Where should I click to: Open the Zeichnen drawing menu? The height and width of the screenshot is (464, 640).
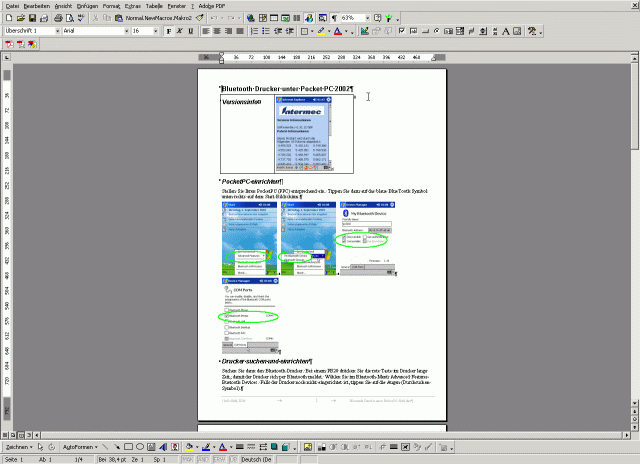tap(19, 447)
